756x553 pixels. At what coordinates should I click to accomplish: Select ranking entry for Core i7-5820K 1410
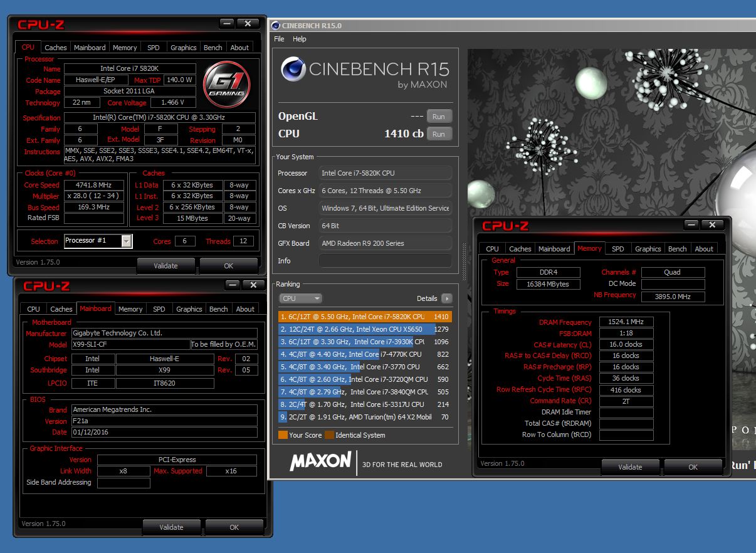pos(365,317)
